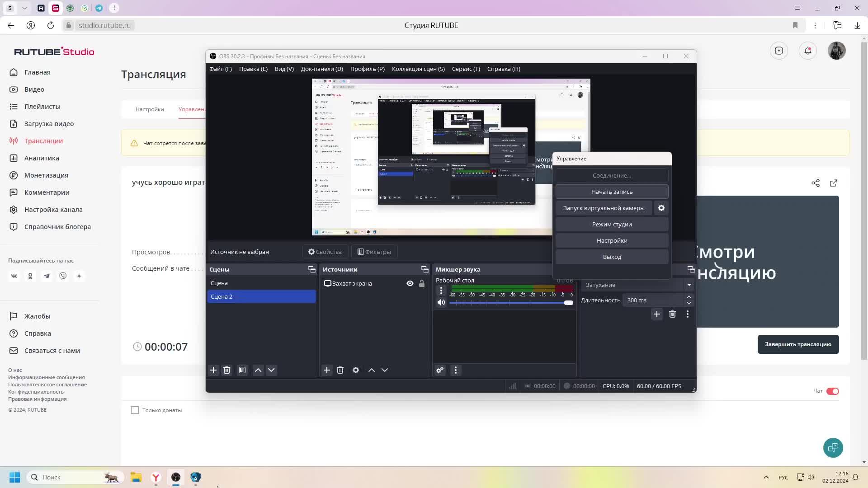Viewport: 868px width, 488px height.
Task: Click the taskbar Поиск search box
Action: tap(75, 477)
